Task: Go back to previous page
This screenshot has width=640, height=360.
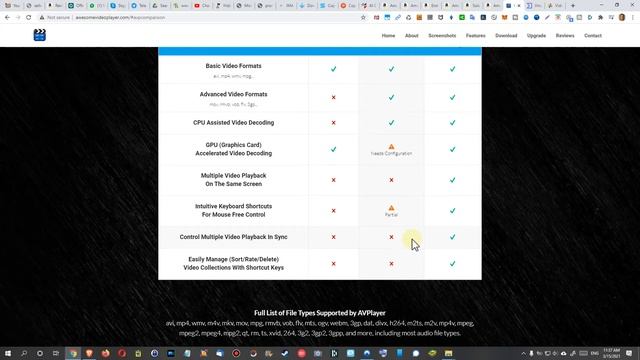Action: click(x=7, y=18)
